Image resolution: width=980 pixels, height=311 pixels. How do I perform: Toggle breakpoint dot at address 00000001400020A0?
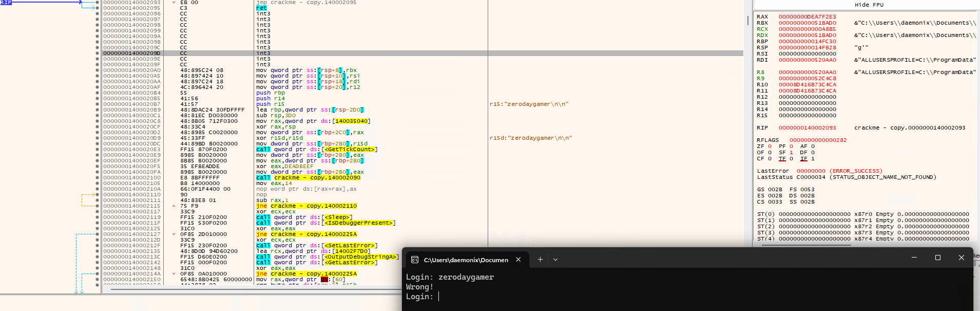coord(97,70)
